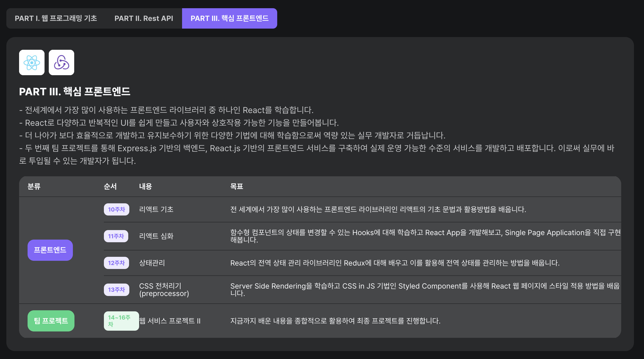Click the 13주차 week badge
Image resolution: width=644 pixels, height=359 pixels.
116,290
